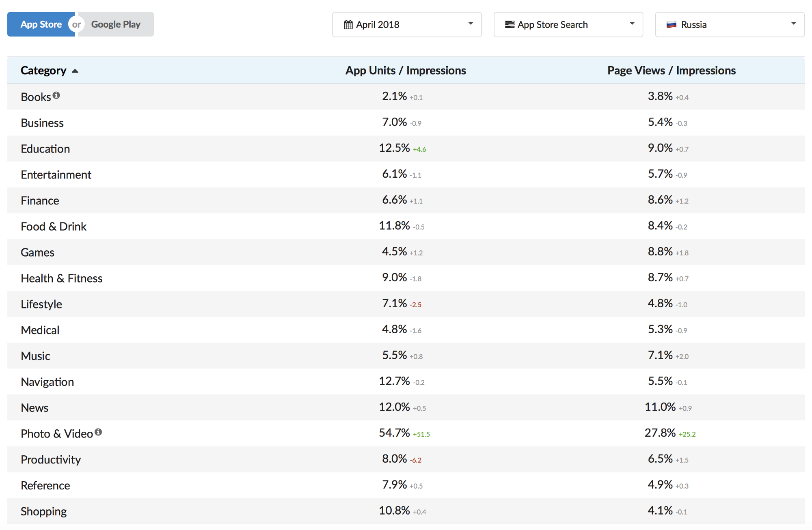The height and width of the screenshot is (530, 812).
Task: Click the Productivity -6.2 change indicator
Action: point(416,460)
